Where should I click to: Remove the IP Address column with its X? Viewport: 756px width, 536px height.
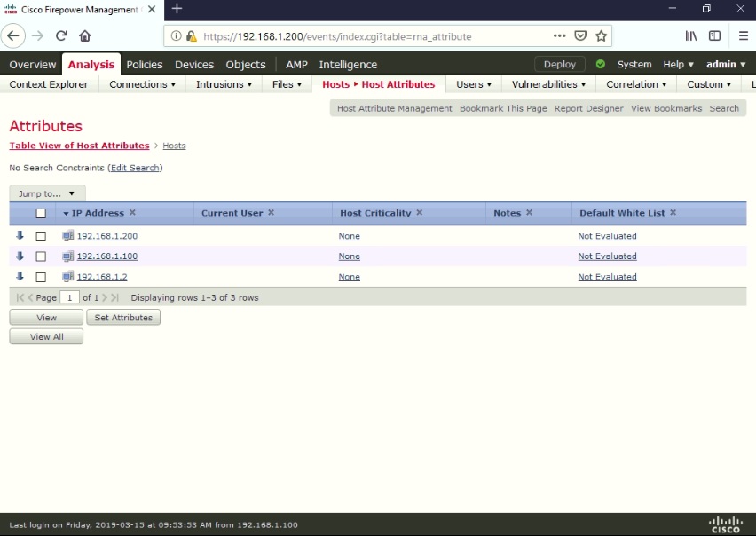click(132, 213)
